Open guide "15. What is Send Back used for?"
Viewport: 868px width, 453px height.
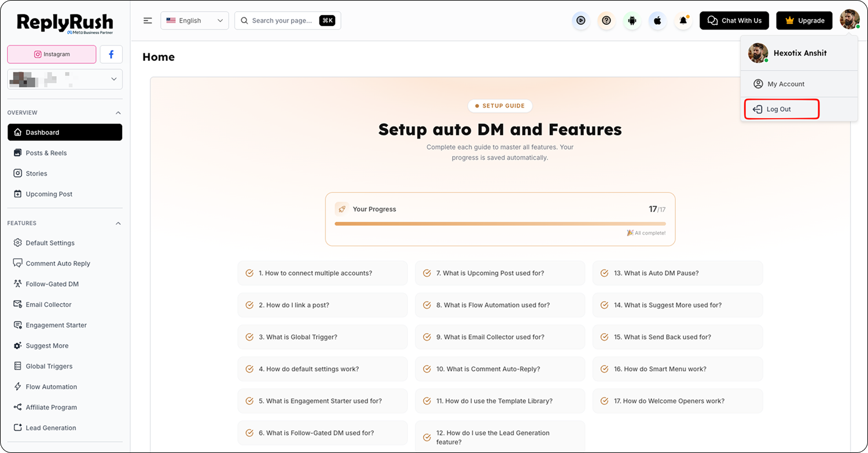[678, 337]
